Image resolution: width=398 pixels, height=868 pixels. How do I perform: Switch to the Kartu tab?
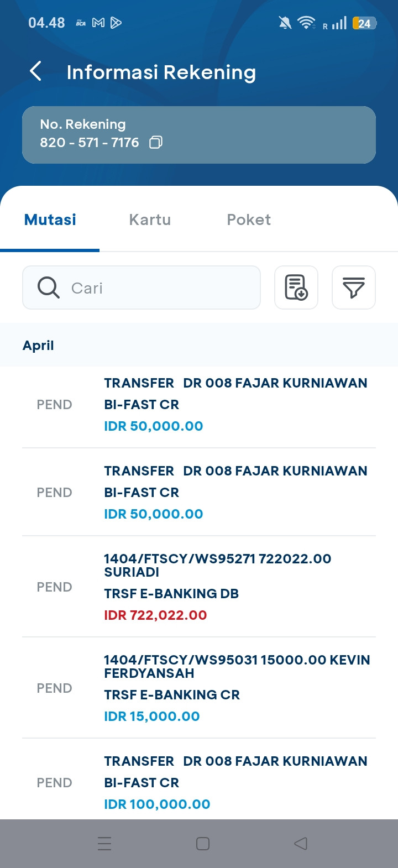(150, 219)
